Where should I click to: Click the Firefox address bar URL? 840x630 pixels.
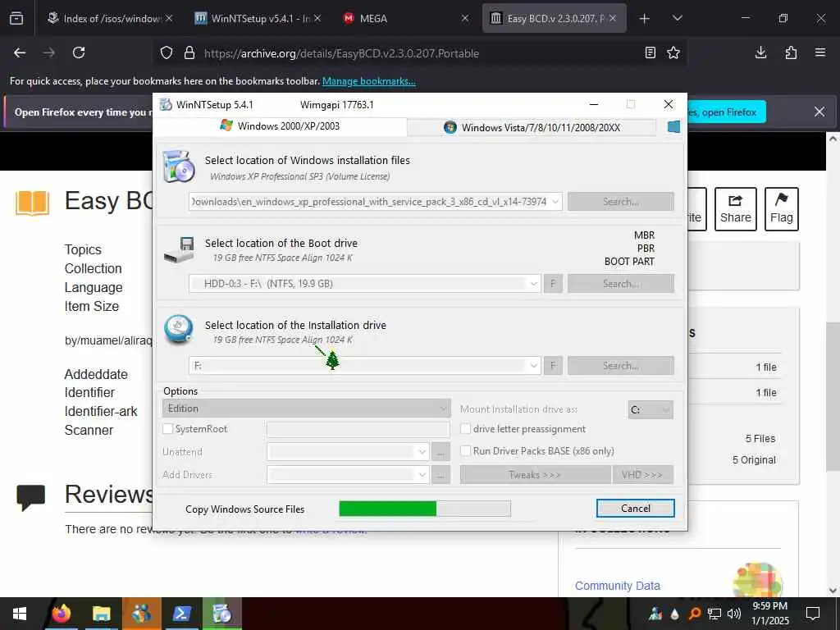tap(341, 53)
